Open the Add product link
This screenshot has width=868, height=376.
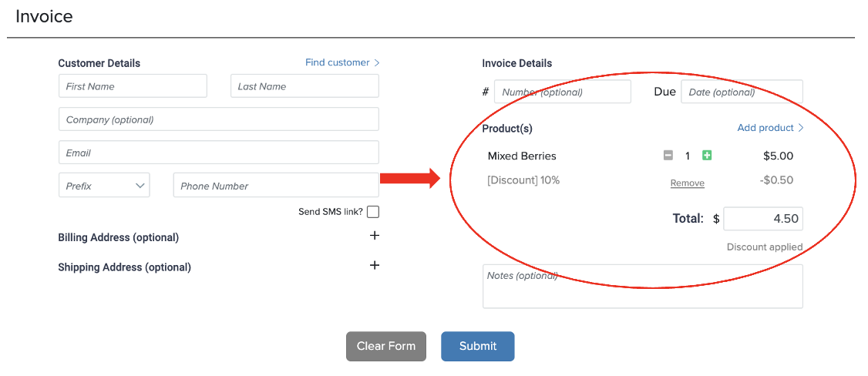(x=770, y=128)
